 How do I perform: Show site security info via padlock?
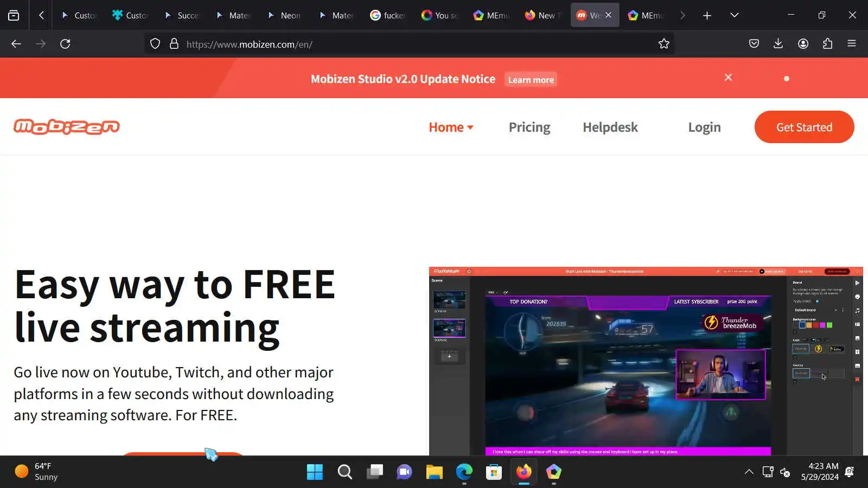pos(174,44)
